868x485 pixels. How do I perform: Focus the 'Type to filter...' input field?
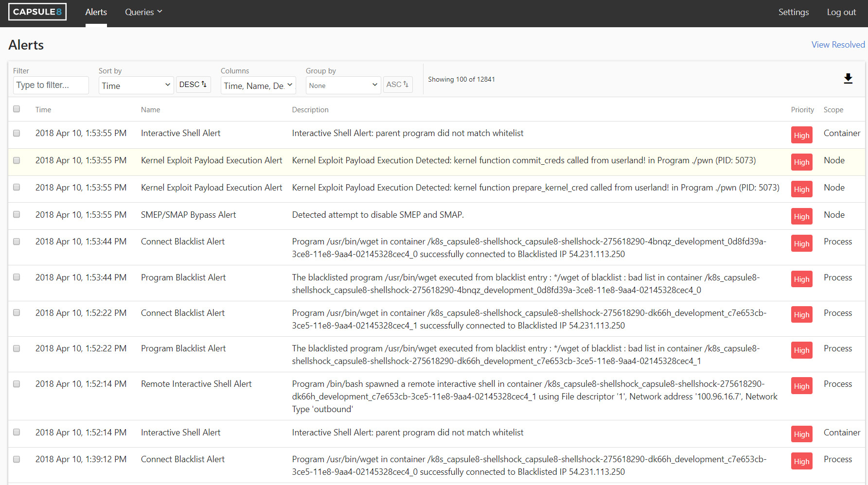tap(51, 85)
